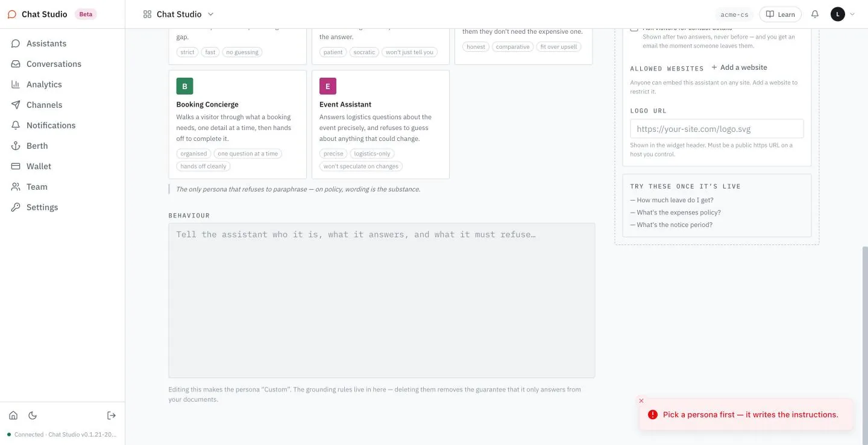This screenshot has width=868, height=445.
Task: Select the Event Assistant persona card
Action: 380,125
